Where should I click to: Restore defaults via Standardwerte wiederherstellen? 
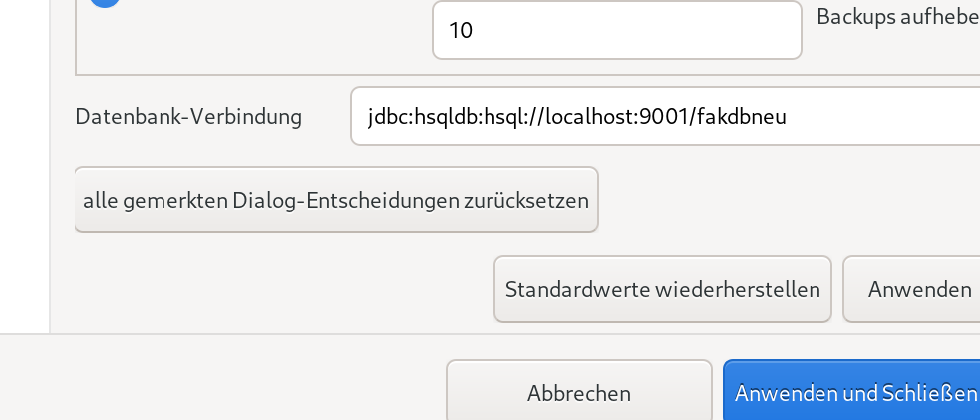[x=663, y=289]
